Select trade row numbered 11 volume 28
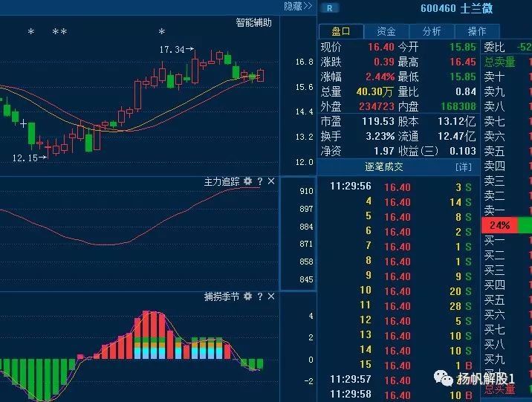The image size is (532, 402). [400, 305]
